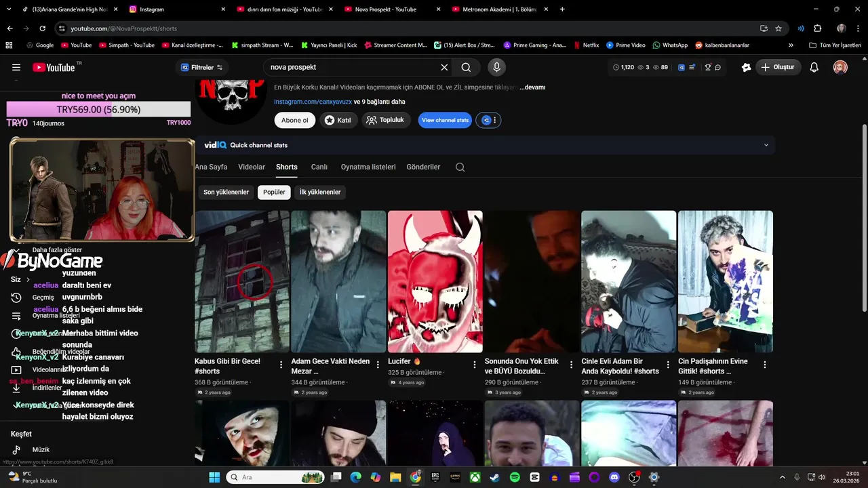Open the instagram.com/canxyavuzx link
The height and width of the screenshot is (488, 868).
313,102
